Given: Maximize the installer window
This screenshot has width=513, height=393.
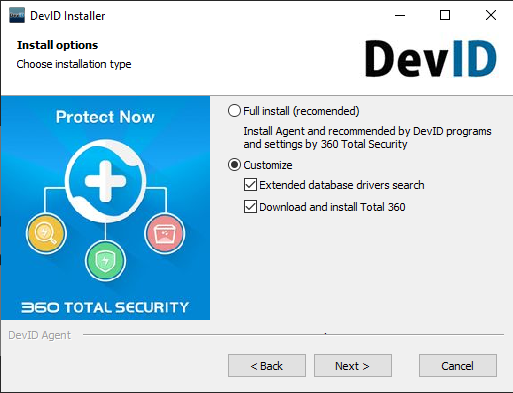Looking at the screenshot, I should pyautogui.click(x=445, y=15).
